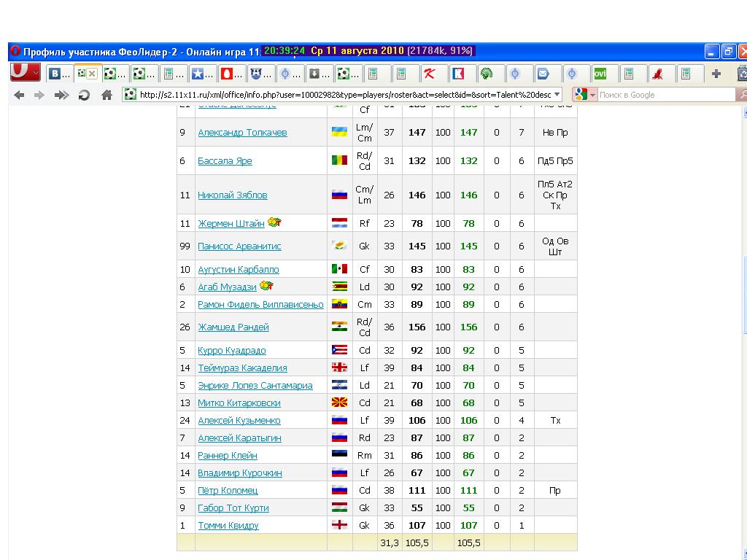Click the URL address bar field
747x560 pixels.
click(343, 95)
